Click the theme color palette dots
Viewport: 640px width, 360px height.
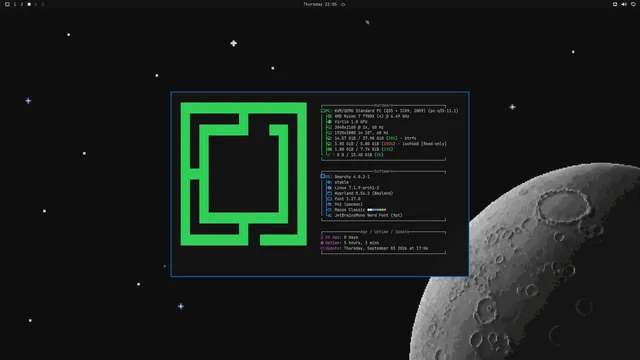click(x=377, y=210)
